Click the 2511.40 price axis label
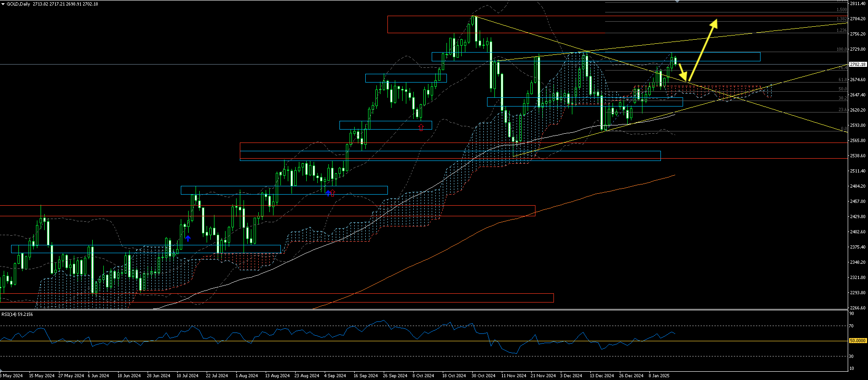The width and height of the screenshot is (868, 380). (x=857, y=171)
